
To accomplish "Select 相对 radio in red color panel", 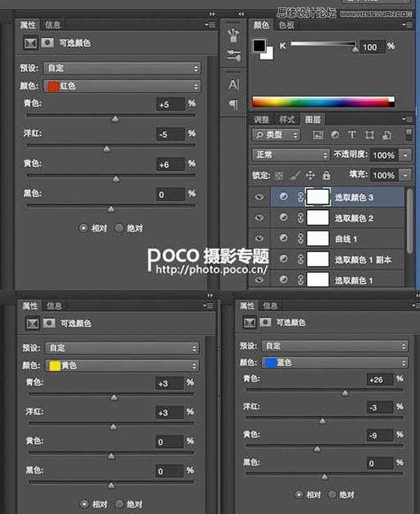I will 83,228.
